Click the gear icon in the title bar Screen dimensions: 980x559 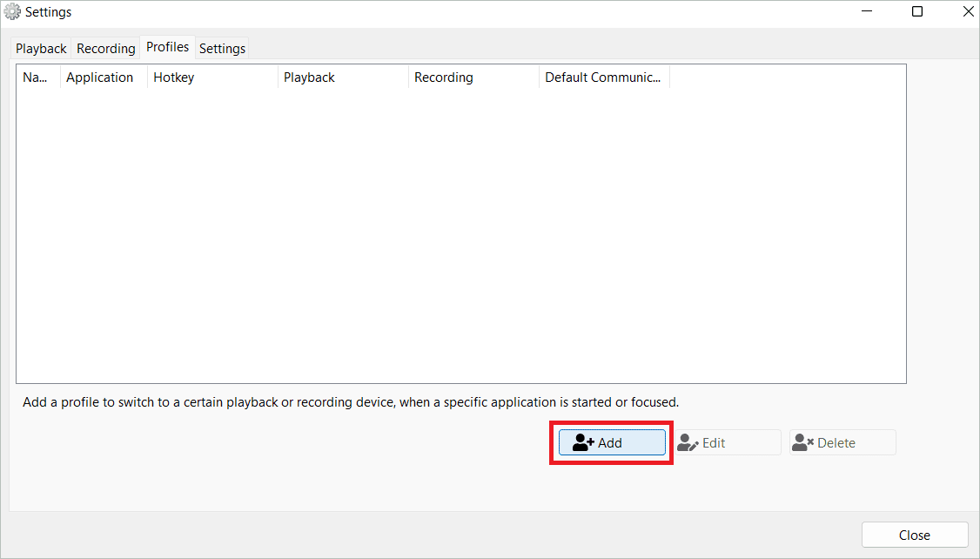pyautogui.click(x=12, y=10)
